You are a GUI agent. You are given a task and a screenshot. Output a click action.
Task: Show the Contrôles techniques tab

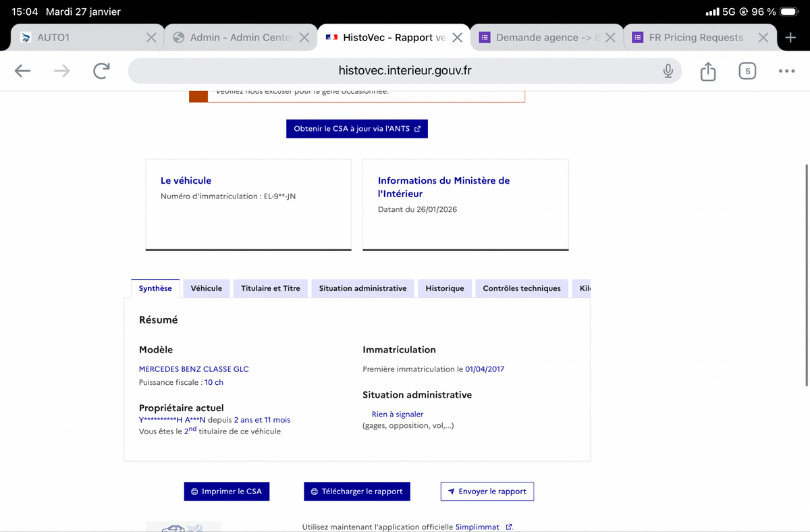point(521,288)
